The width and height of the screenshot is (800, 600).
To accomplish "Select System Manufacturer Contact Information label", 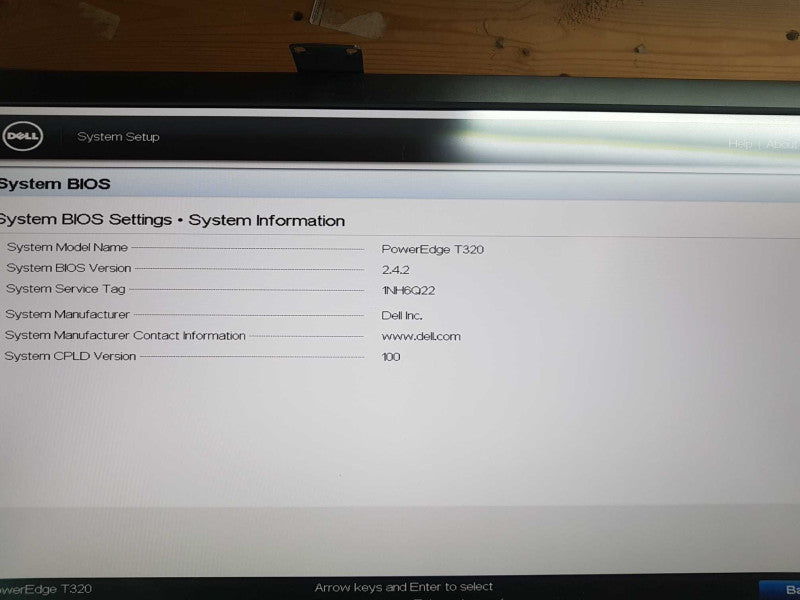I will point(125,336).
